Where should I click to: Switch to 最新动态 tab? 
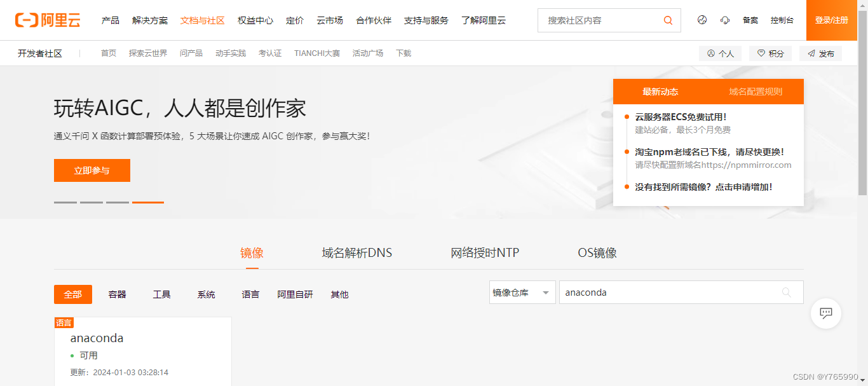click(x=660, y=92)
